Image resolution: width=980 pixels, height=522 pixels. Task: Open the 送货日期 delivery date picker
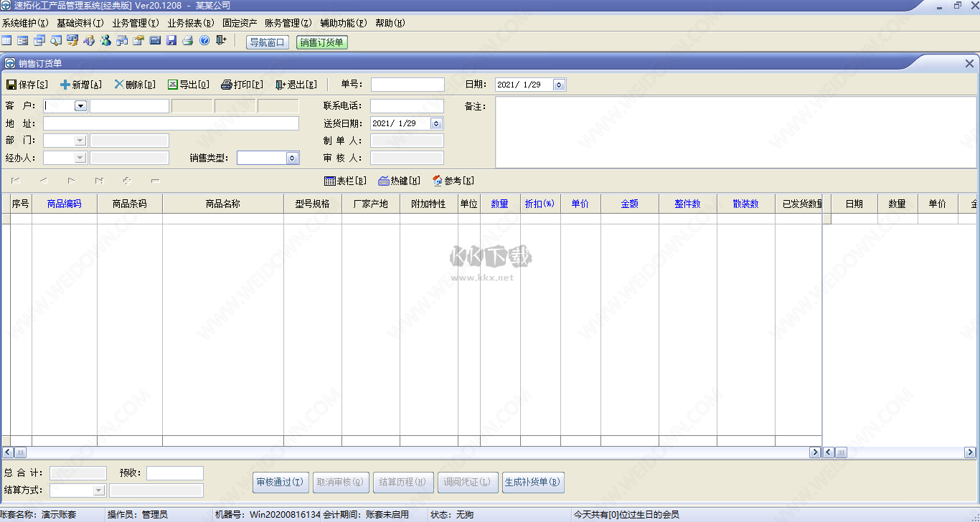pyautogui.click(x=436, y=123)
